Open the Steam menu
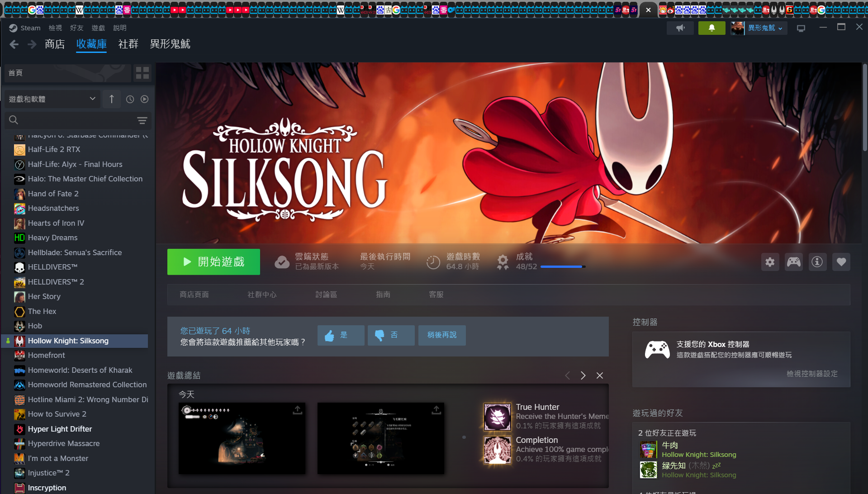 coord(25,28)
